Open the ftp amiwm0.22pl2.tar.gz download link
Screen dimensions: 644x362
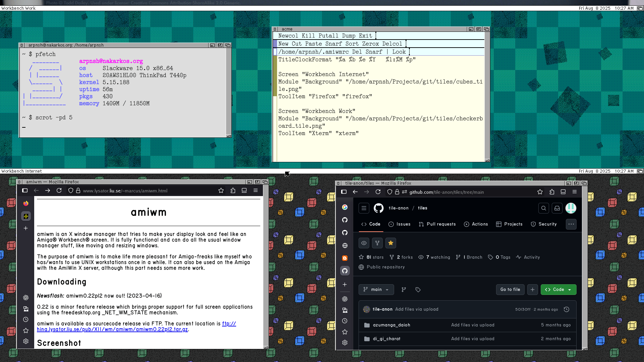(x=137, y=326)
